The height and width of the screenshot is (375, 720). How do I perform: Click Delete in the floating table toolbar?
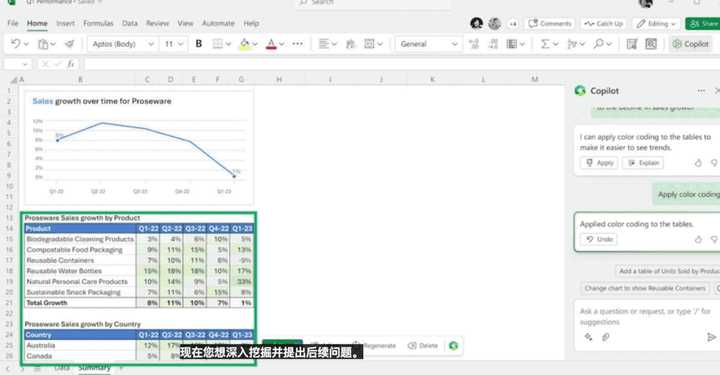point(422,346)
